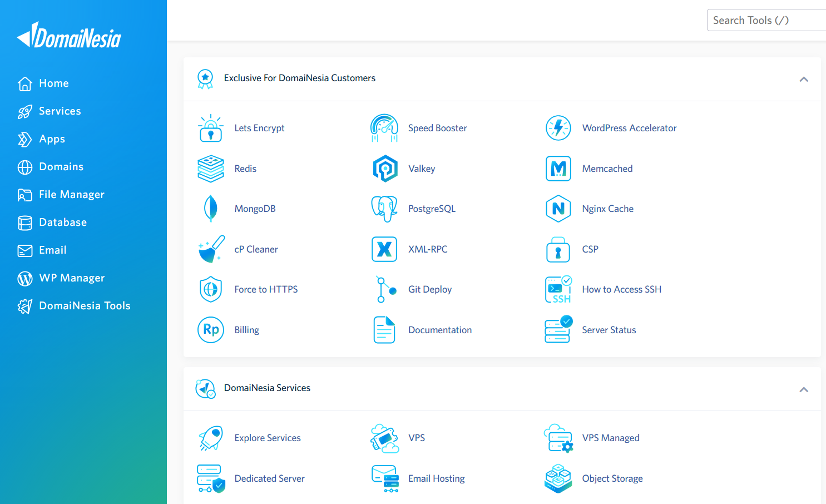Click the Memcached M icon

(x=558, y=169)
